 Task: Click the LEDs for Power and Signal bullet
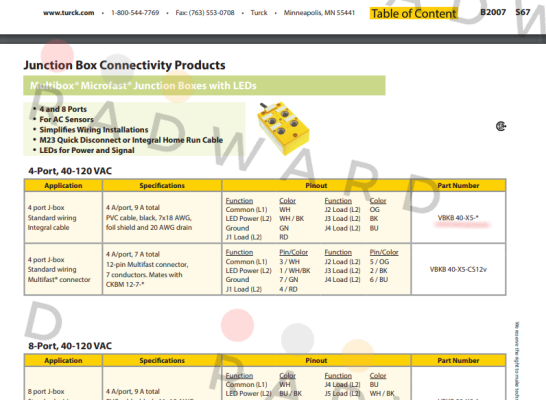point(87,150)
